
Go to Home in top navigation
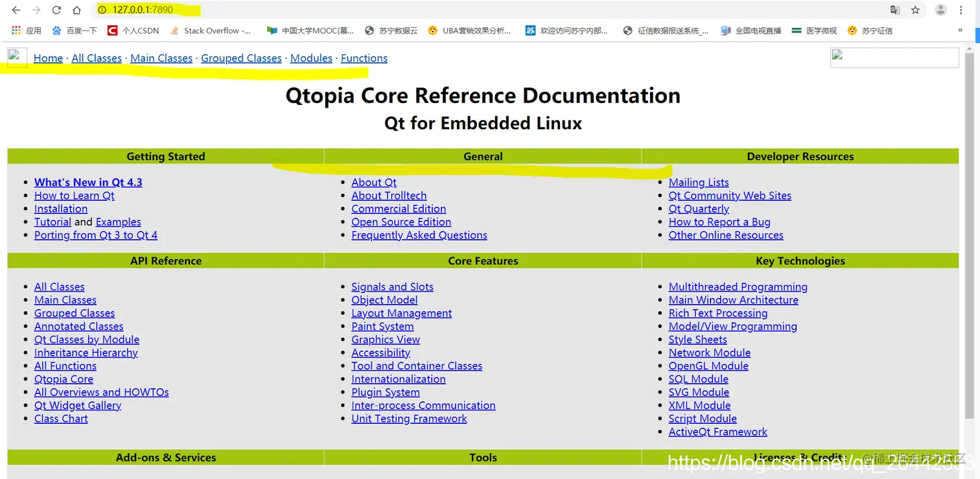click(48, 58)
